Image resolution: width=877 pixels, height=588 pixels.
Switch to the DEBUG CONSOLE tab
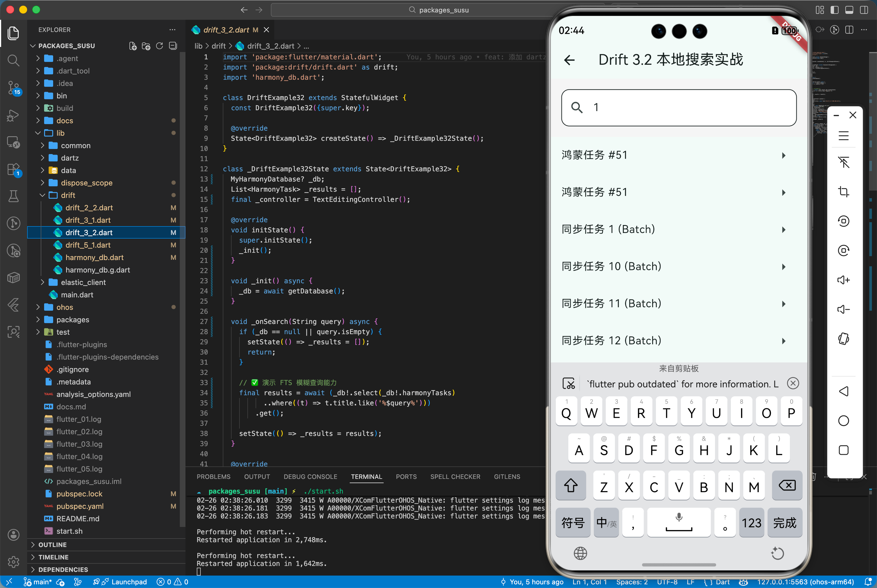point(310,477)
